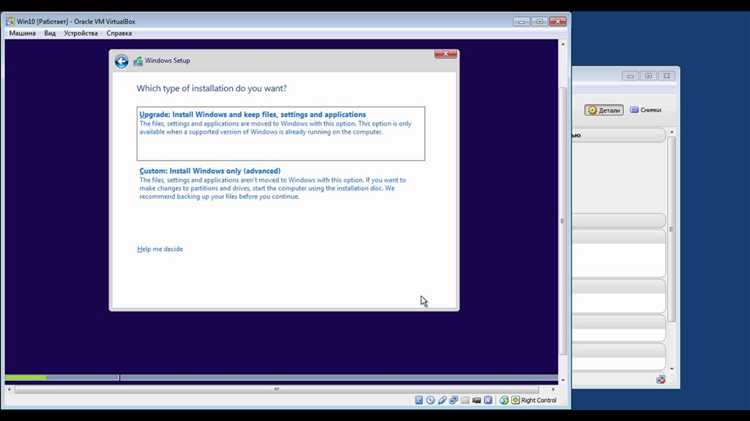Close the Windows Setup dialog
Viewport: 750px width, 421px height.
pos(445,55)
